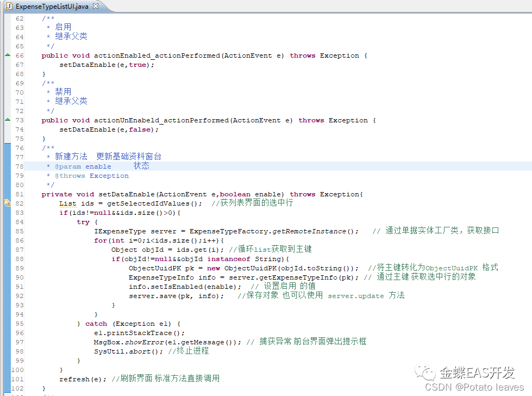Click line number 62 in the gutter

(x=20, y=17)
